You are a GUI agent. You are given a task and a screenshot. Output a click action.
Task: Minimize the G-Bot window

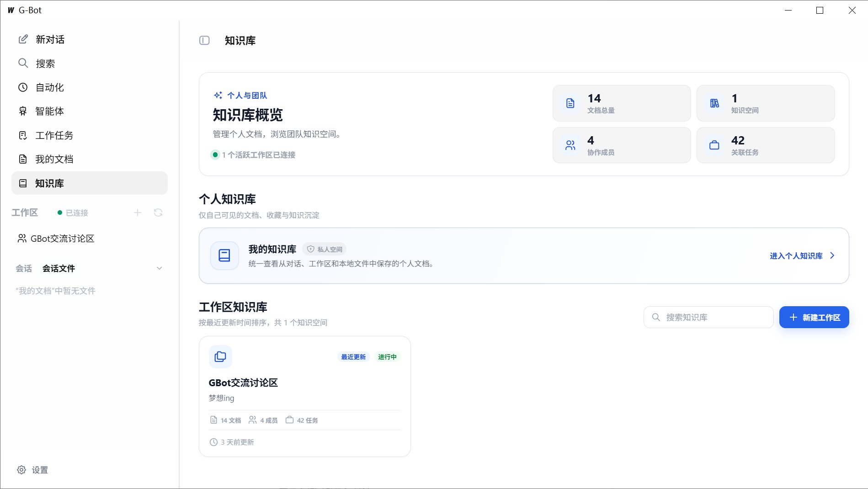pyautogui.click(x=788, y=10)
